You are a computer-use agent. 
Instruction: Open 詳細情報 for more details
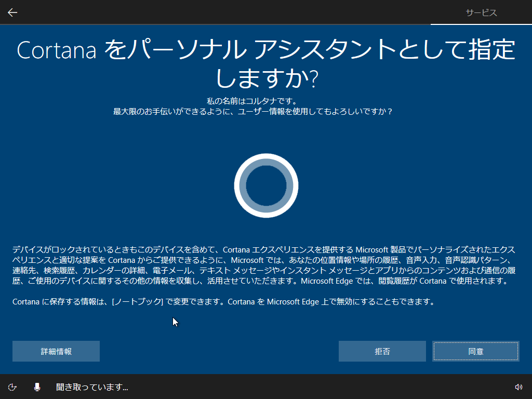coord(56,351)
